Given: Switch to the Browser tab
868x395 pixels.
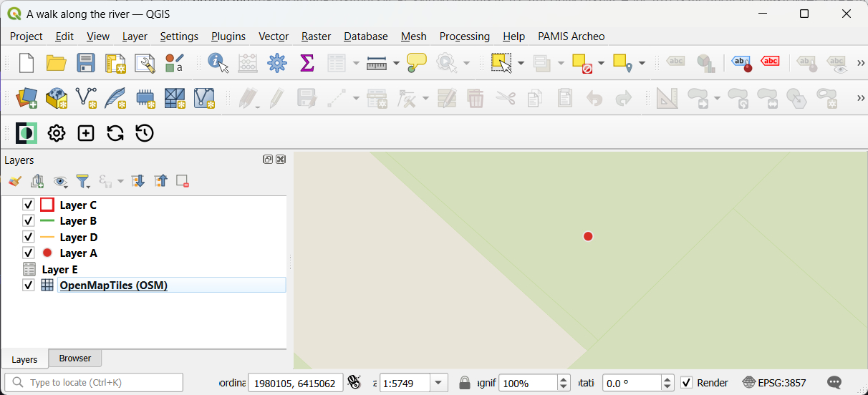Looking at the screenshot, I should click(75, 358).
